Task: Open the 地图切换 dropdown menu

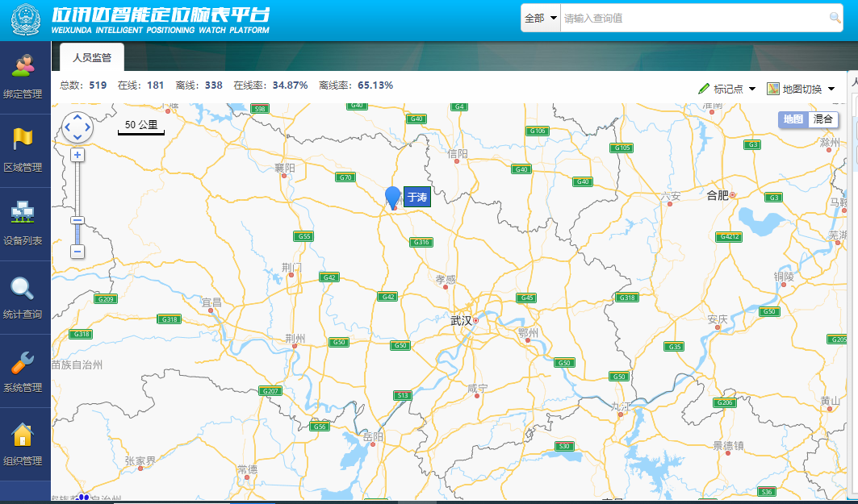Action: pos(800,89)
